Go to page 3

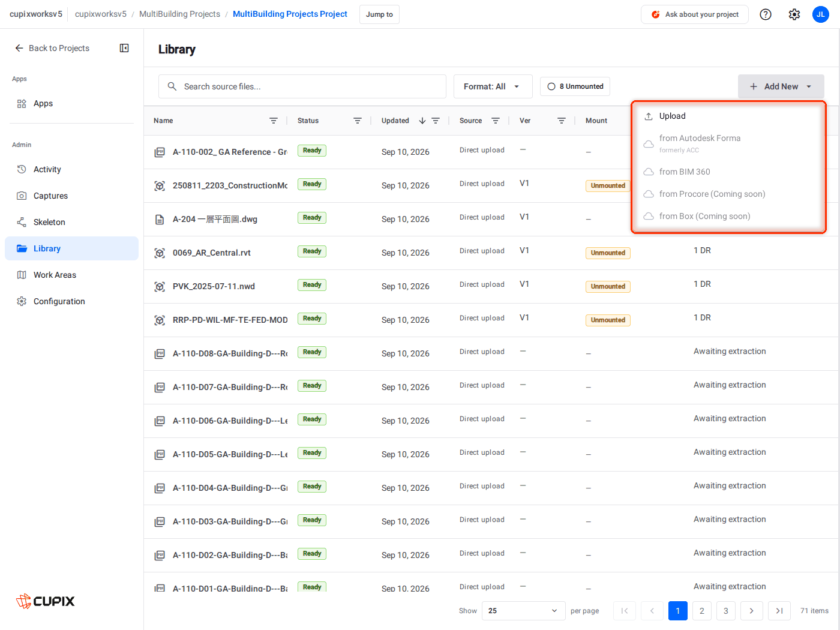click(726, 611)
